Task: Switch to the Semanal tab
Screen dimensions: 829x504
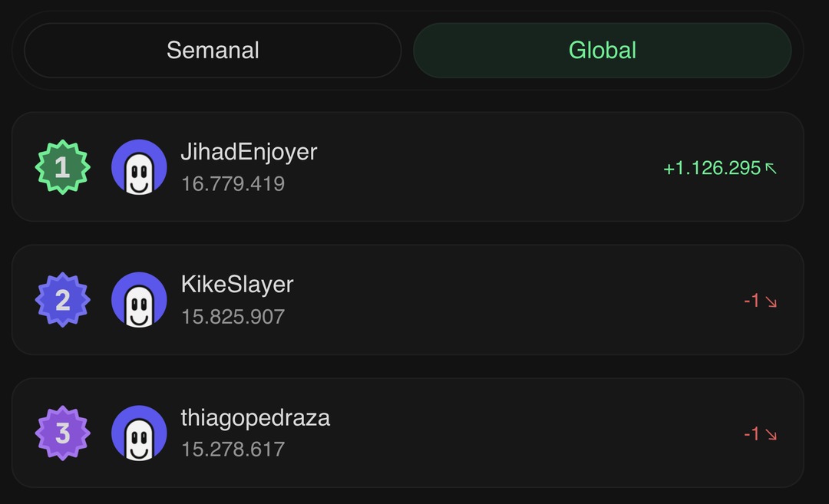Action: 213,50
